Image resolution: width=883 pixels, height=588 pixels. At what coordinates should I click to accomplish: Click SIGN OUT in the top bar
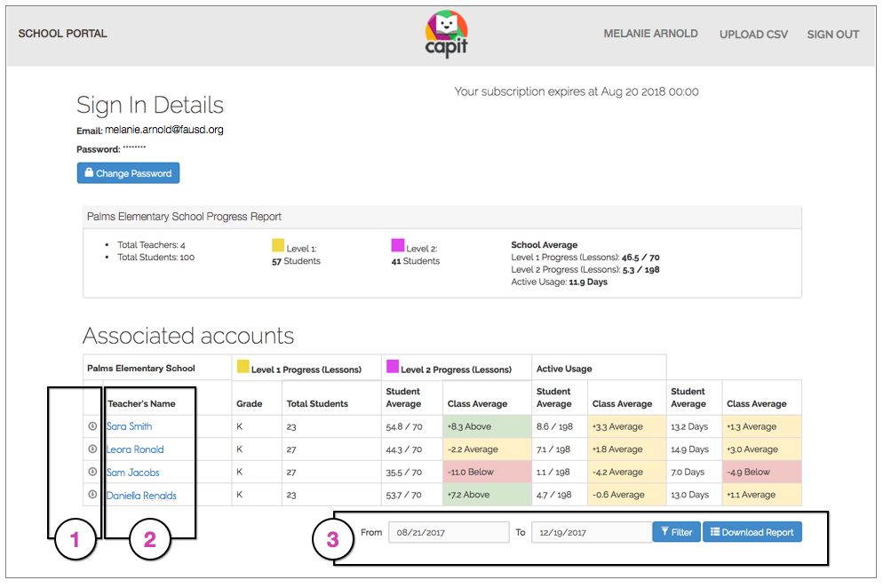[832, 34]
